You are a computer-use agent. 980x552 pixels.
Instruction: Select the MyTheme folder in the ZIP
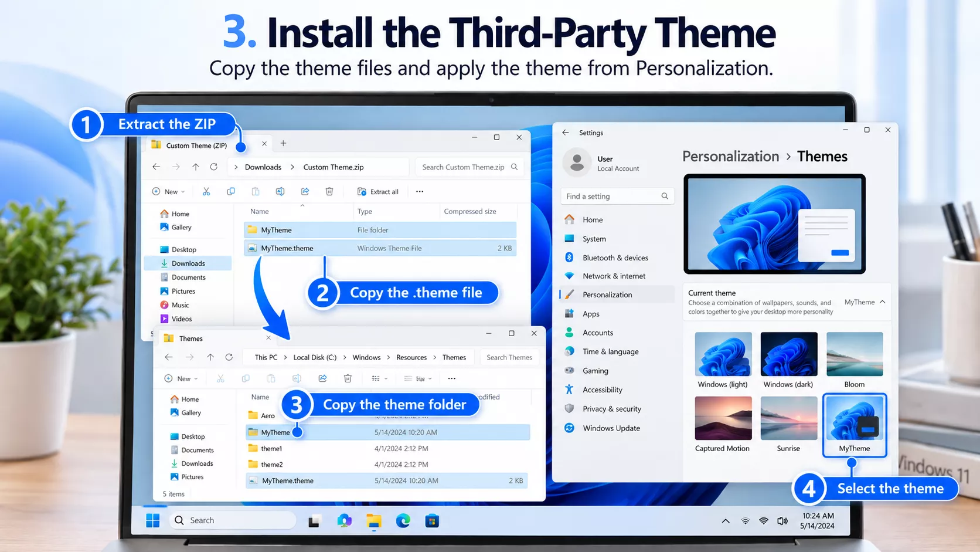coord(380,230)
